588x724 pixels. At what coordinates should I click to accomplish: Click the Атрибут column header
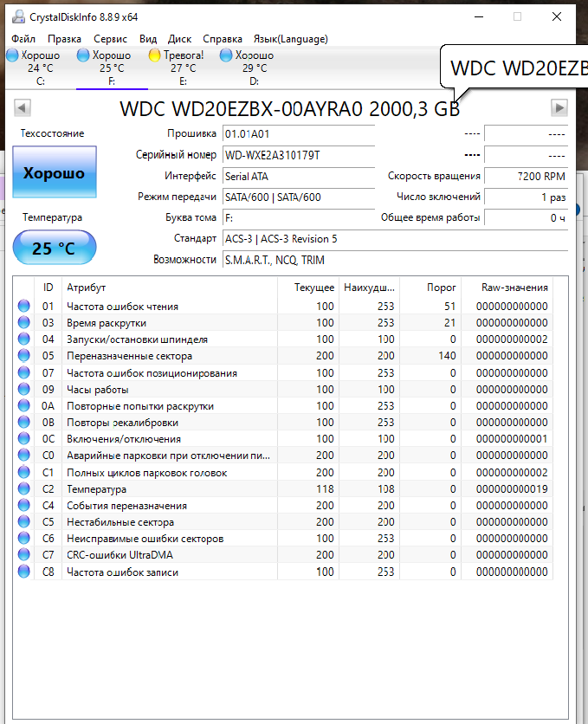170,288
